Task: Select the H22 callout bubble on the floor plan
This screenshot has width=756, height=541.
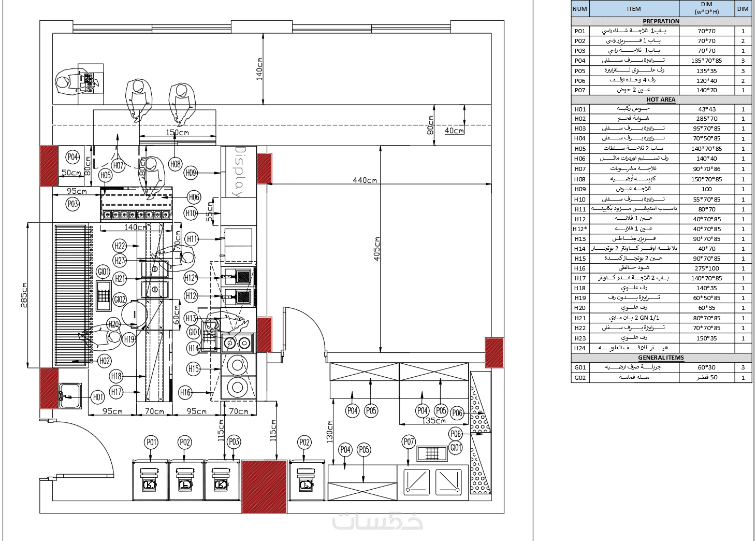Action: click(x=120, y=246)
